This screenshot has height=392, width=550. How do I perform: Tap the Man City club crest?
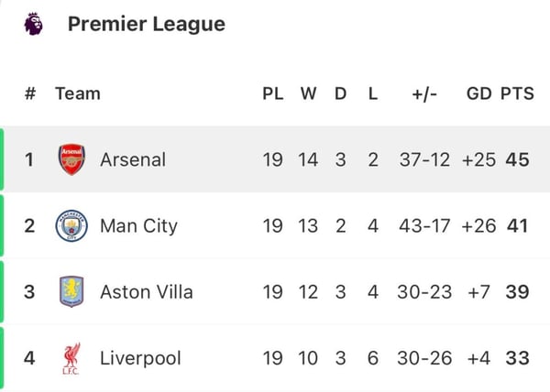(x=71, y=225)
